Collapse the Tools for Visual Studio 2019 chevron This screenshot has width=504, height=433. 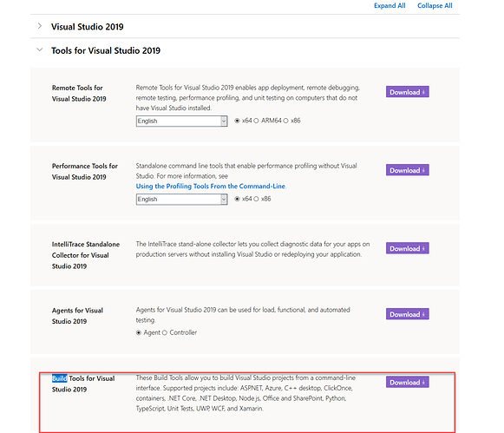tap(40, 49)
